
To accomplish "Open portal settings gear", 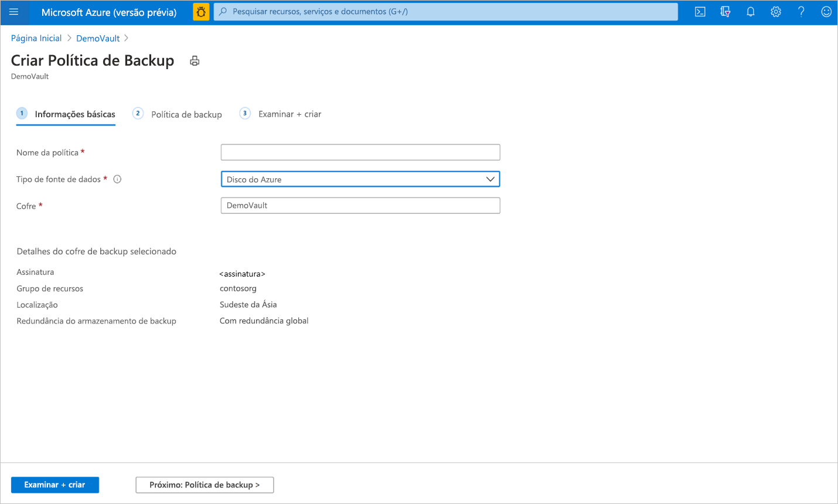I will pos(776,12).
